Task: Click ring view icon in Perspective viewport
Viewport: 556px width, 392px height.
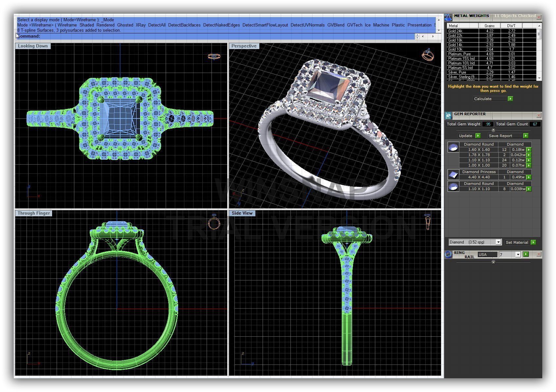Action: tap(428, 55)
